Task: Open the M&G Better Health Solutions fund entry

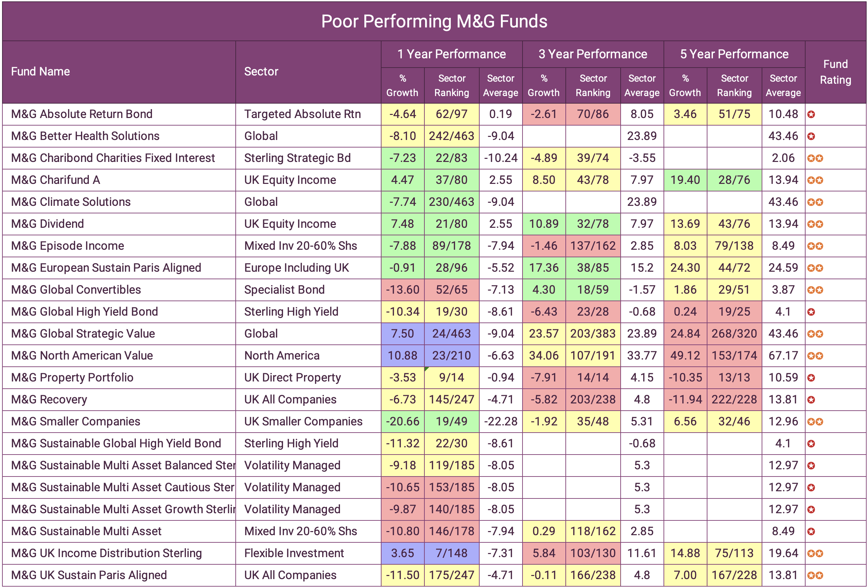Action: [82, 136]
